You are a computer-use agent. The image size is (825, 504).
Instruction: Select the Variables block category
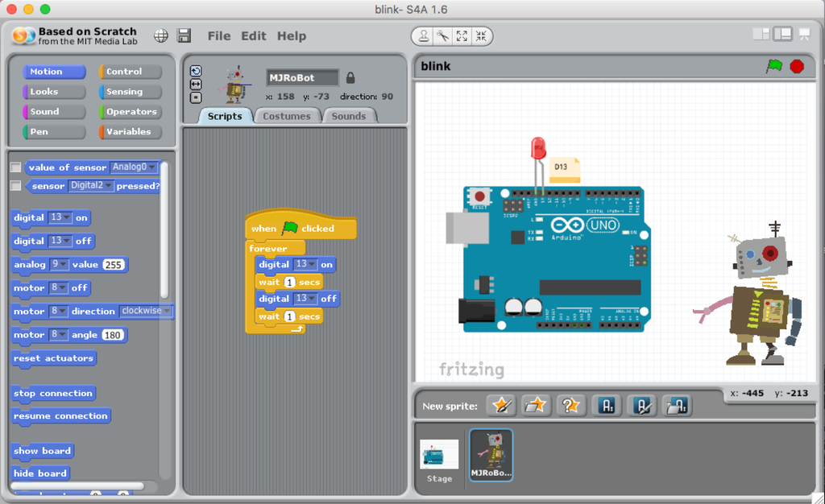[130, 131]
